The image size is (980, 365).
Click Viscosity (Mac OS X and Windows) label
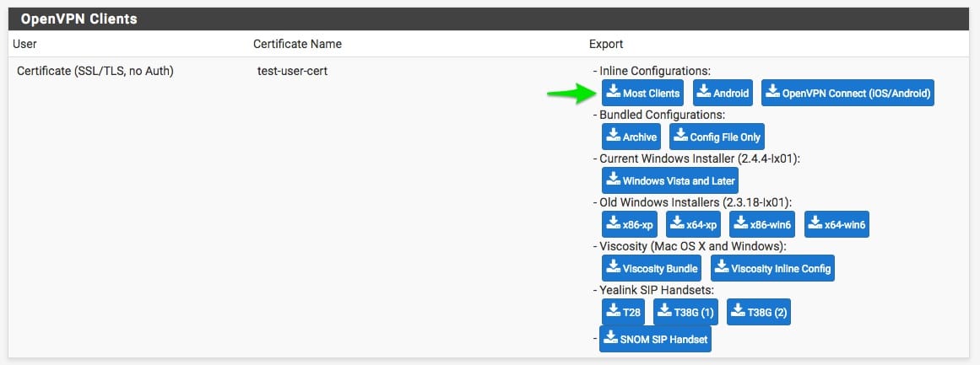[x=692, y=246]
